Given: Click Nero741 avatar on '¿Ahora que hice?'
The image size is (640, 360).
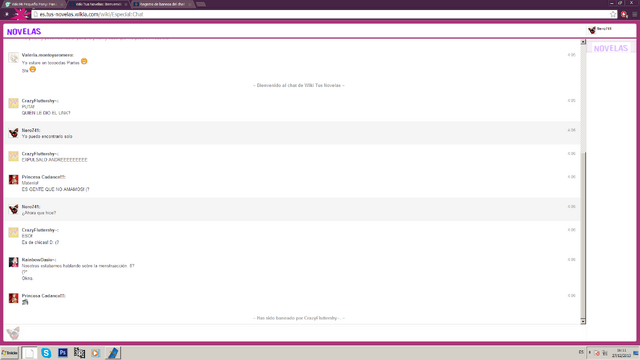Looking at the screenshot, I should click(13, 209).
